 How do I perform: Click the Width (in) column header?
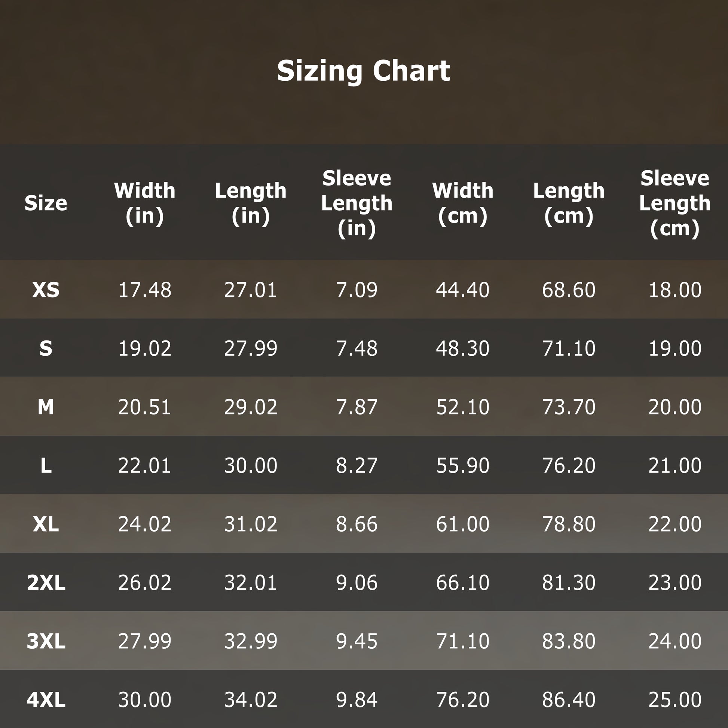pyautogui.click(x=145, y=203)
